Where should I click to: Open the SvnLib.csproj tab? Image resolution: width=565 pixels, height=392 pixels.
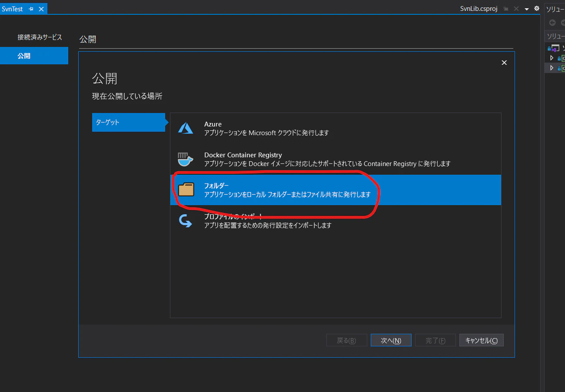(x=479, y=9)
